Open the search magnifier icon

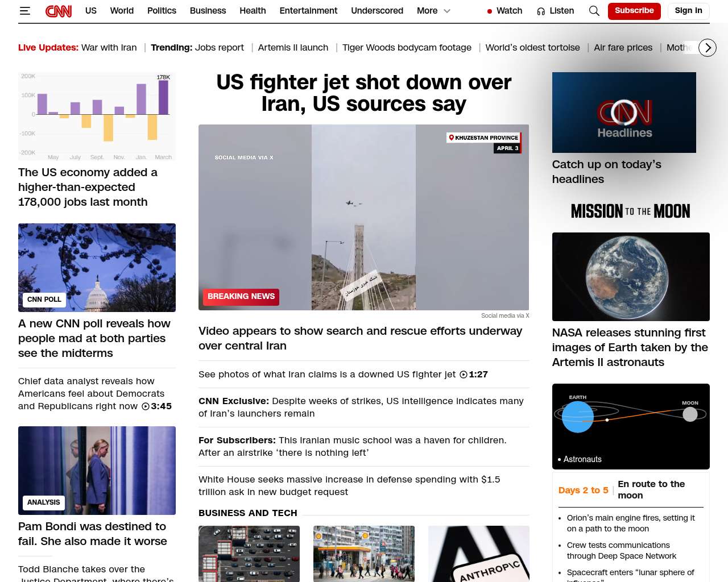point(594,11)
